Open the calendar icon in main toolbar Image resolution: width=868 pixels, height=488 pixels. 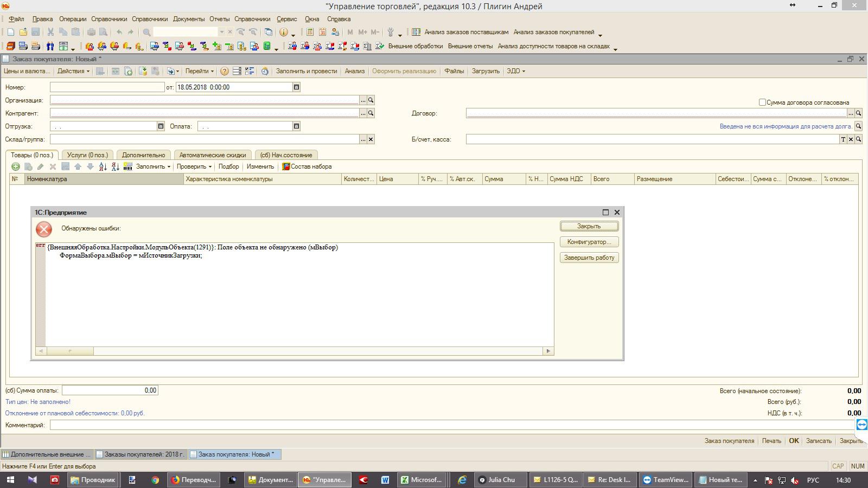[x=322, y=33]
